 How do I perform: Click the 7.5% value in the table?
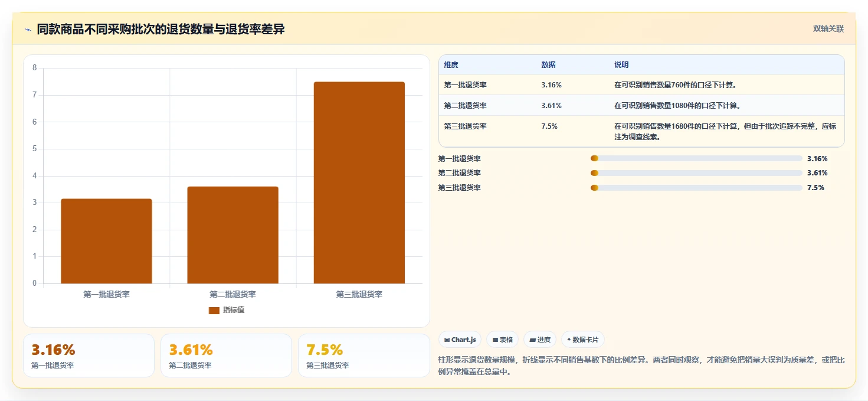point(549,126)
